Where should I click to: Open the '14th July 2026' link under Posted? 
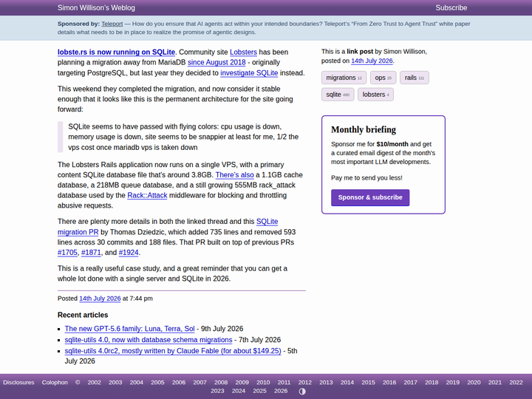100,299
